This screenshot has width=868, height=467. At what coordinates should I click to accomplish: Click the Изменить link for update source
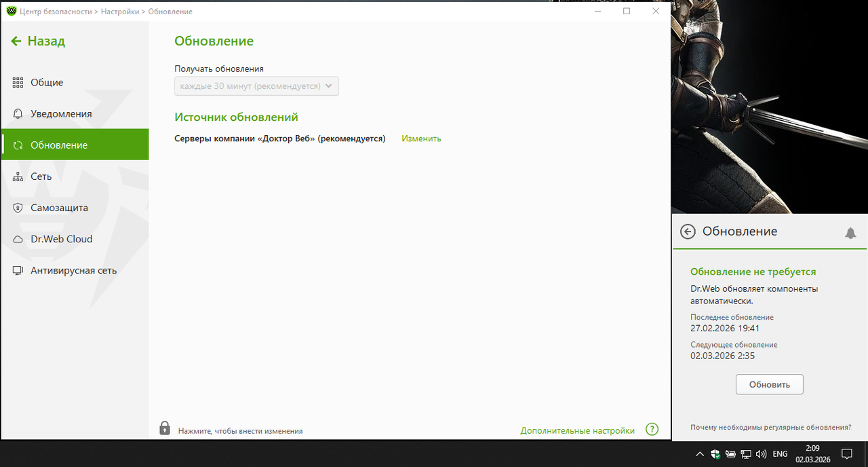[x=421, y=138]
